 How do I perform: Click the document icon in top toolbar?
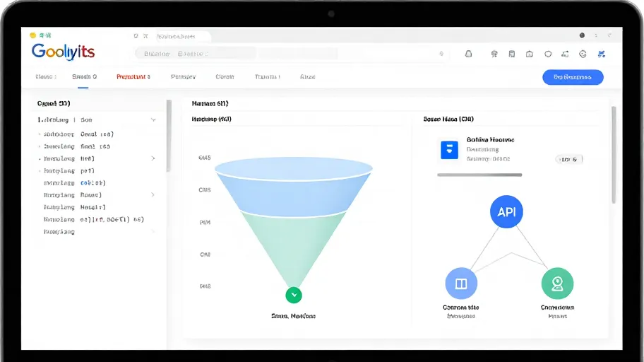pos(512,54)
